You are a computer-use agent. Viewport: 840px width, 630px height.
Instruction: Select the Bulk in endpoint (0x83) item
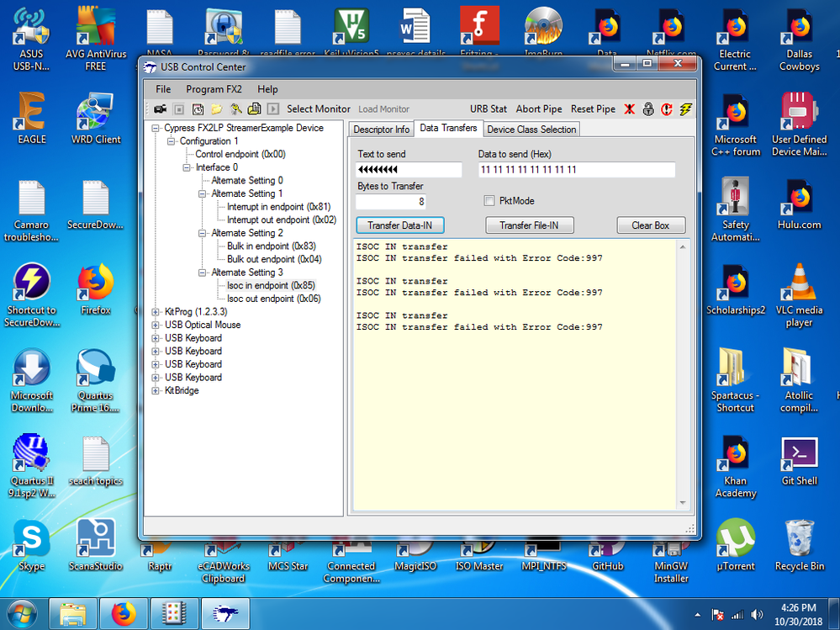click(x=271, y=246)
